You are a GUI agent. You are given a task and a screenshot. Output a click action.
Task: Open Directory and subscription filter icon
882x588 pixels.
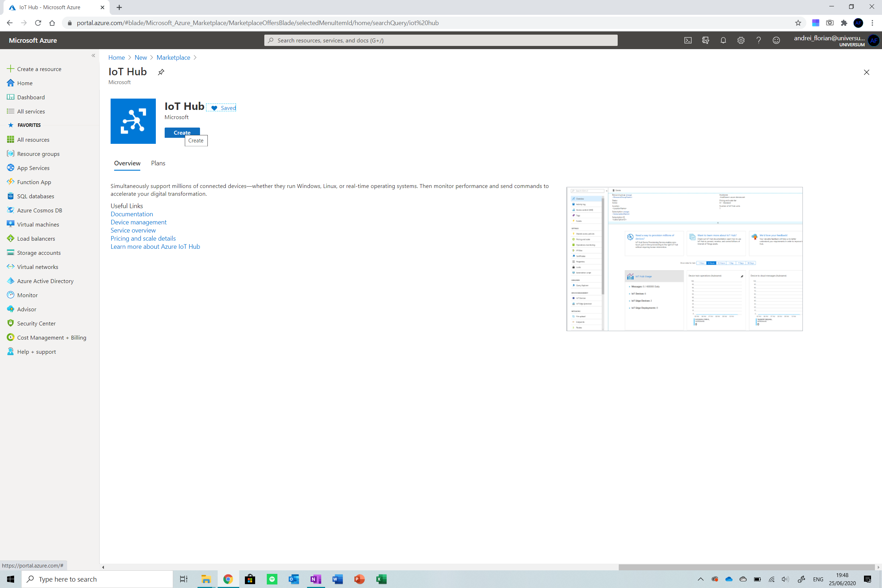(705, 41)
